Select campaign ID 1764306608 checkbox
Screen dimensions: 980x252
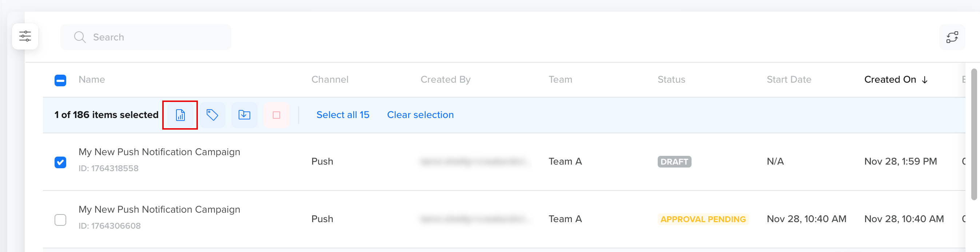(60, 219)
